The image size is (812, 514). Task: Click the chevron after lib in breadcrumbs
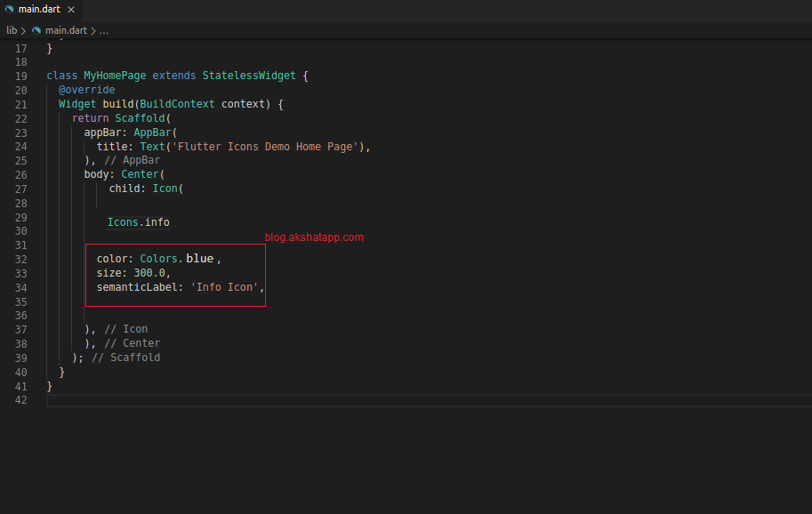click(x=23, y=29)
